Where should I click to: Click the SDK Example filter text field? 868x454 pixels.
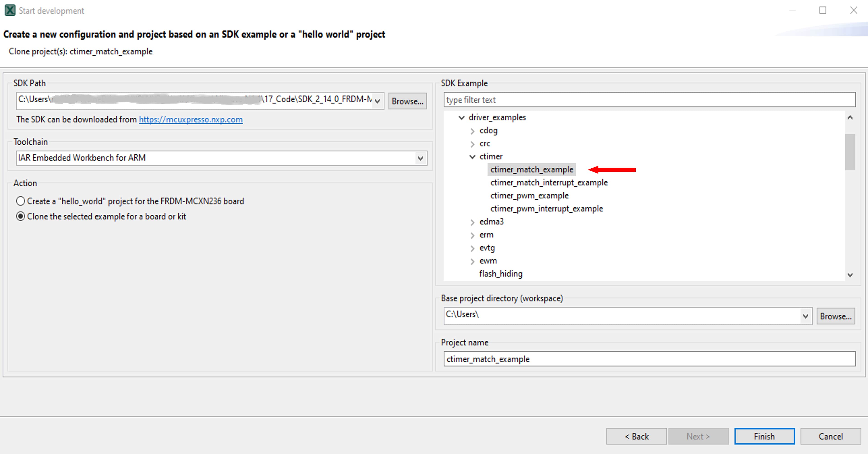coord(649,100)
